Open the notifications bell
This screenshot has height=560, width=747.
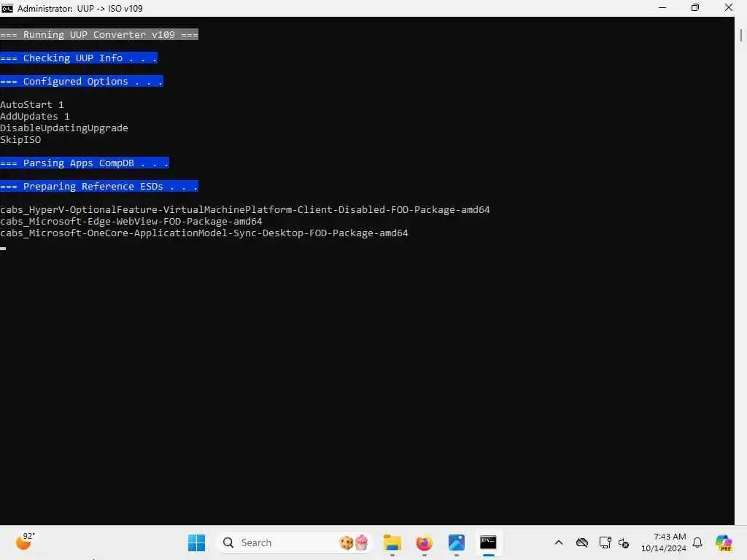pyautogui.click(x=697, y=542)
